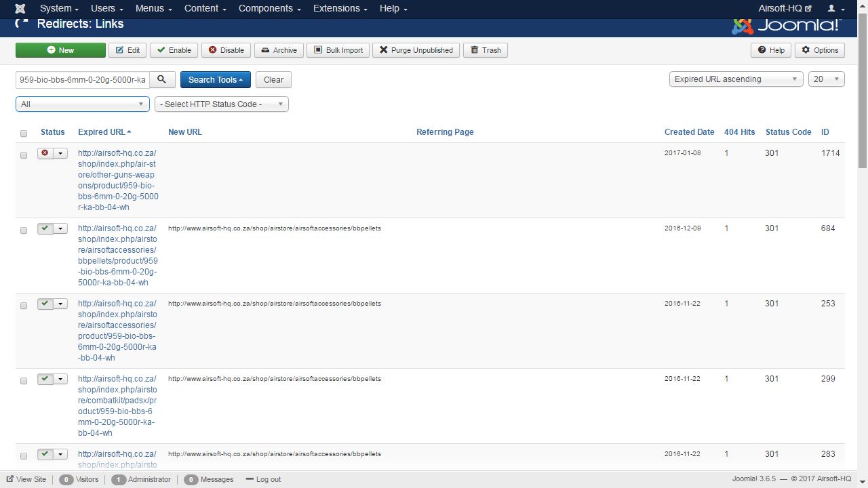This screenshot has width=868, height=488.
Task: Click the Joomla logo icon in top bar
Action: coord(20,8)
